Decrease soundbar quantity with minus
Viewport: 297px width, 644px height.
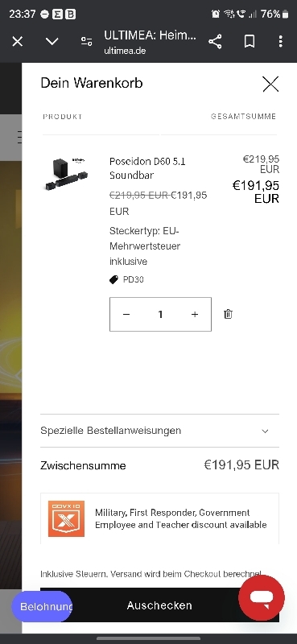pos(126,314)
